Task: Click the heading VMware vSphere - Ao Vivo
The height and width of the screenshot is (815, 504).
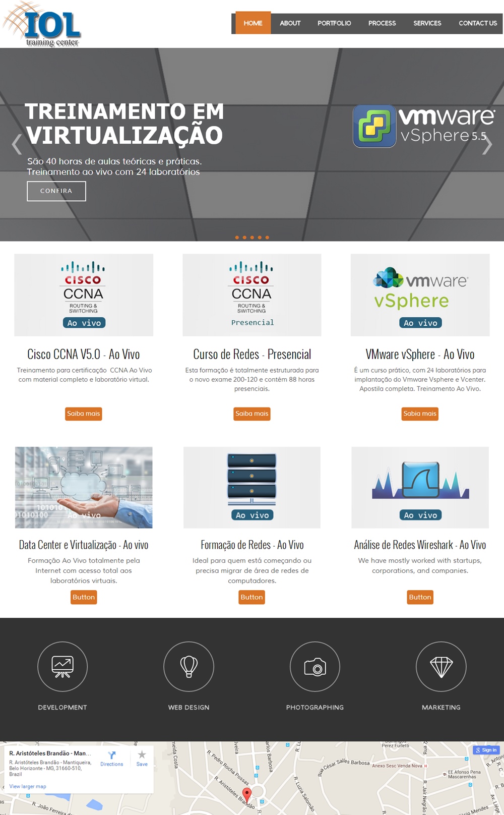Action: pyautogui.click(x=420, y=354)
